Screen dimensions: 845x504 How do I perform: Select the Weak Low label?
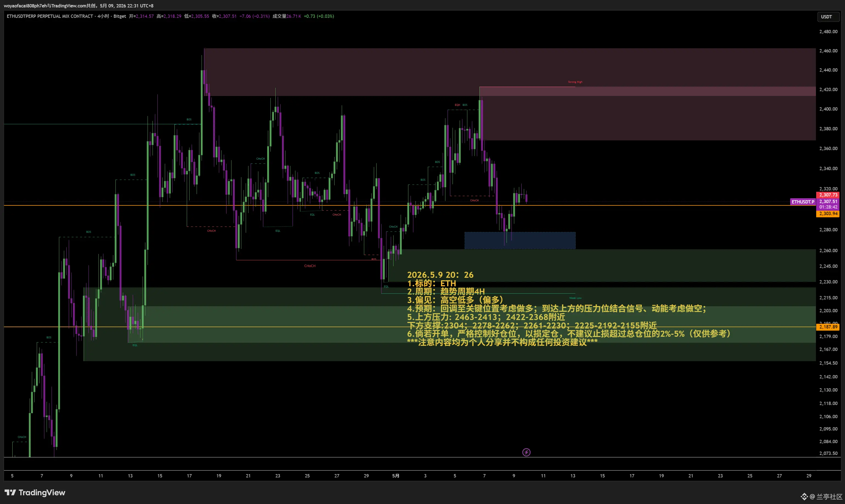coord(575,298)
